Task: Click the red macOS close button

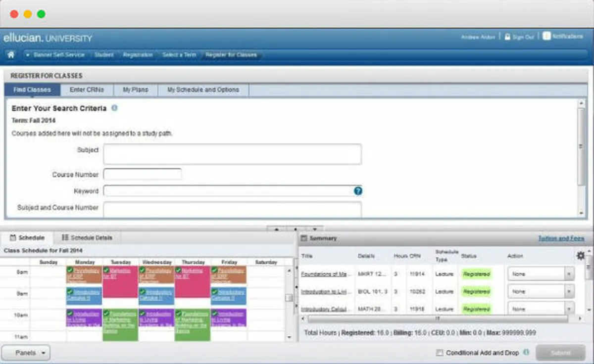Action: point(14,14)
